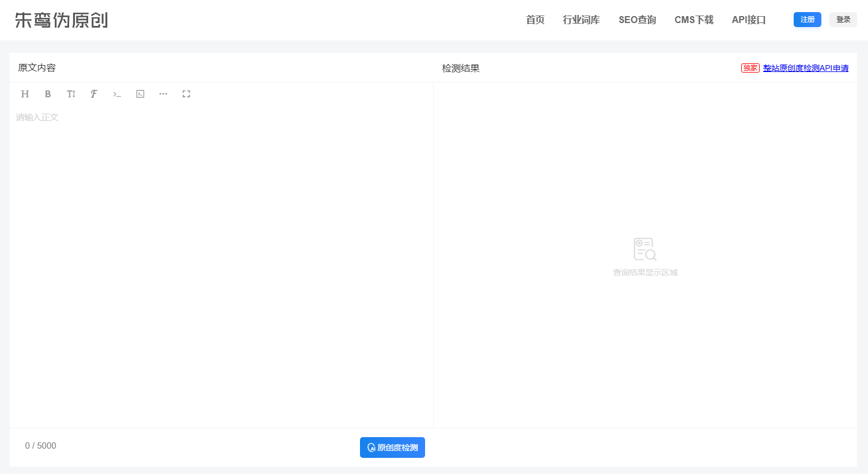
Task: Click the 朱鸾伪原创 site logo
Action: (61, 20)
